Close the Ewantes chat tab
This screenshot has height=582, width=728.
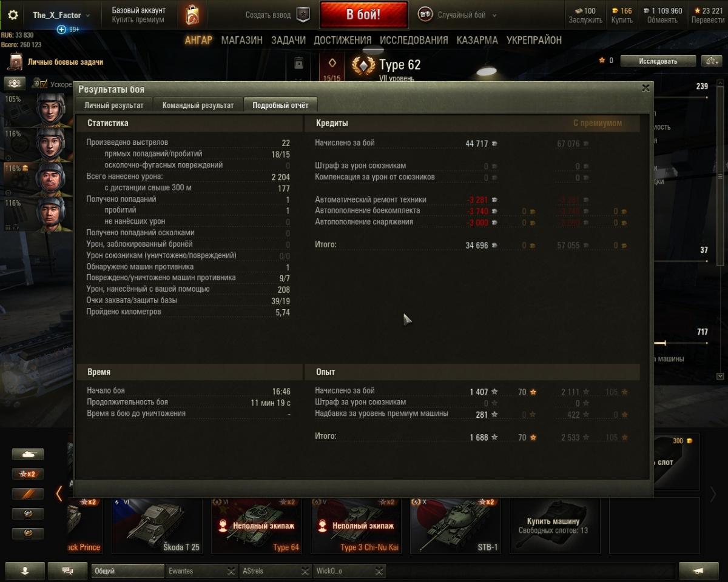tap(231, 571)
